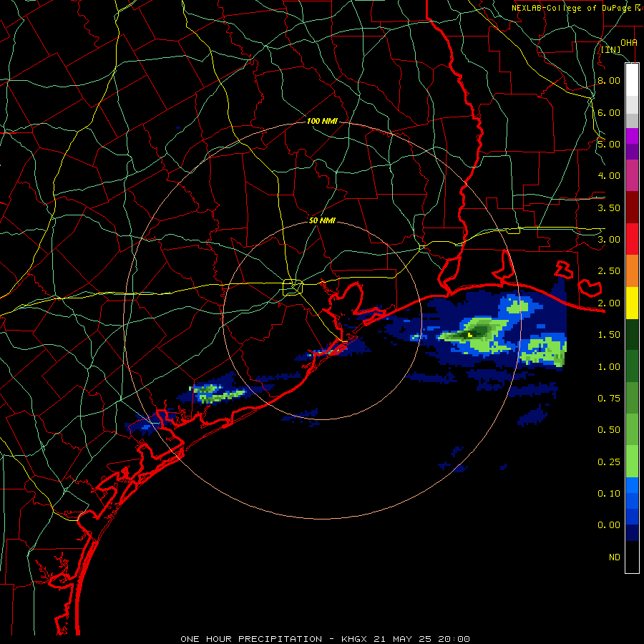Click the magenta legend swatch above 5.00
Viewport: 644px width, 644px height.
pyautogui.click(x=632, y=135)
